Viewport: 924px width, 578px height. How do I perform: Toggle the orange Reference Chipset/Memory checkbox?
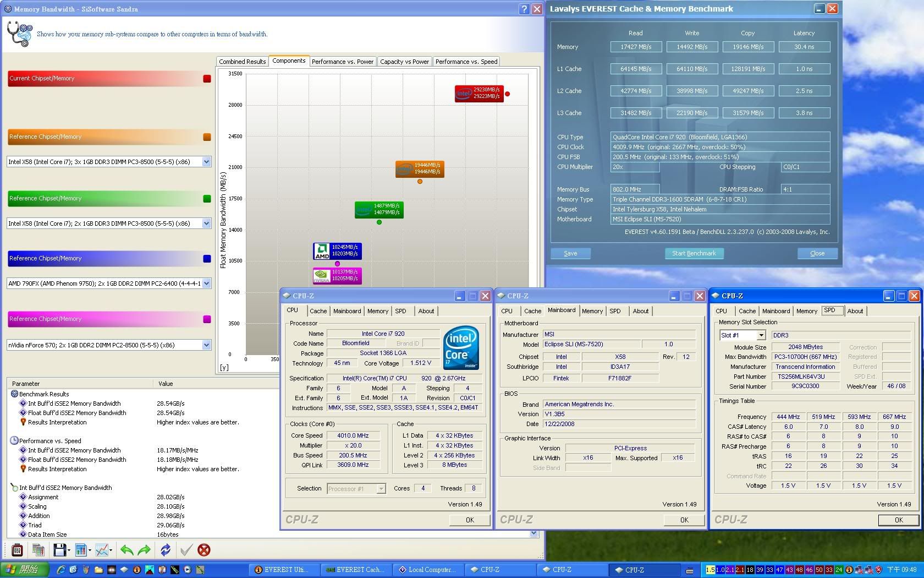coord(207,137)
